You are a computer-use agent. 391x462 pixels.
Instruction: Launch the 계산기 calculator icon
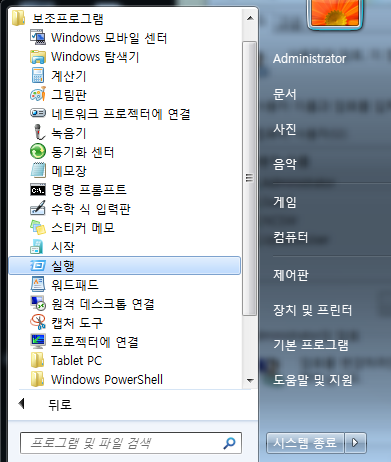point(38,75)
